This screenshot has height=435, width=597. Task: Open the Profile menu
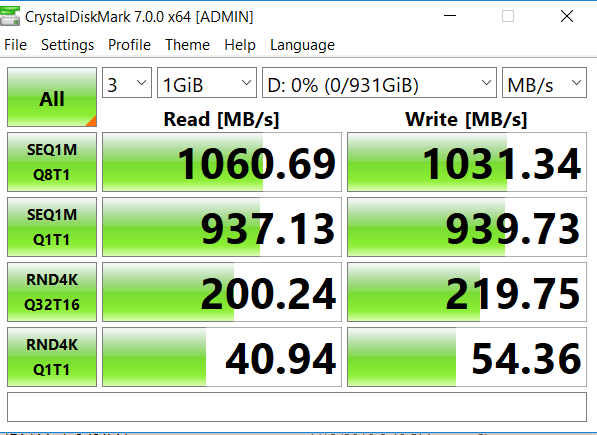[129, 45]
